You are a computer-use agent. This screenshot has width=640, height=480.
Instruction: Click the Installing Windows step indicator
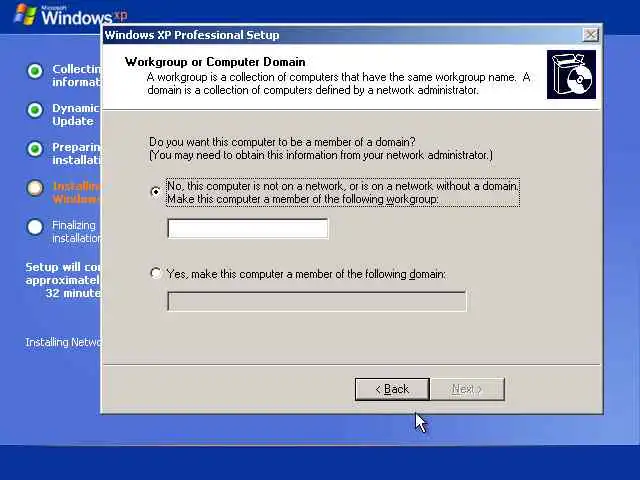coord(35,188)
